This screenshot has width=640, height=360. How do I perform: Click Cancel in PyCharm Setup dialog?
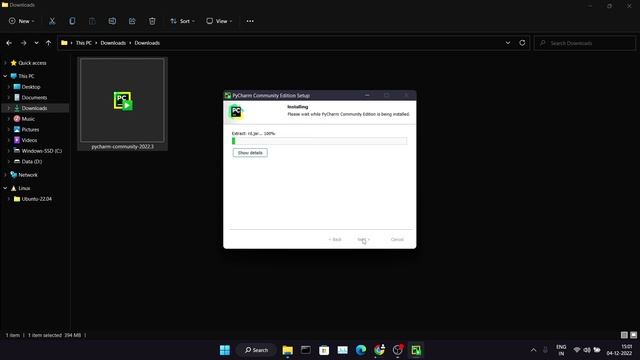[x=397, y=240]
